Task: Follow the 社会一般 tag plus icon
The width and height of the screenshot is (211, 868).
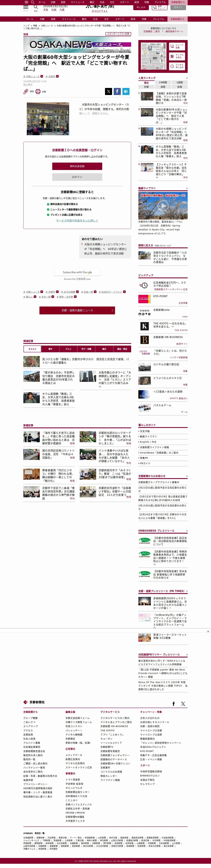Action: pos(95,292)
